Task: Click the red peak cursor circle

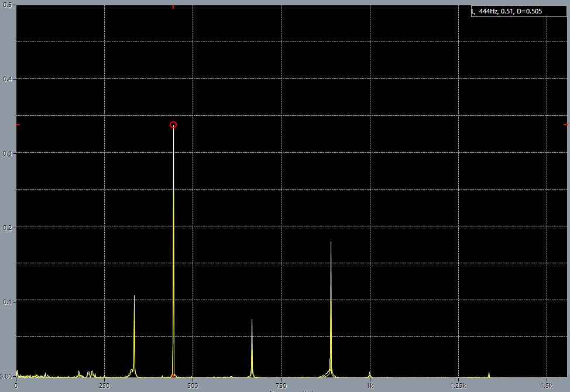Action: coord(173,125)
